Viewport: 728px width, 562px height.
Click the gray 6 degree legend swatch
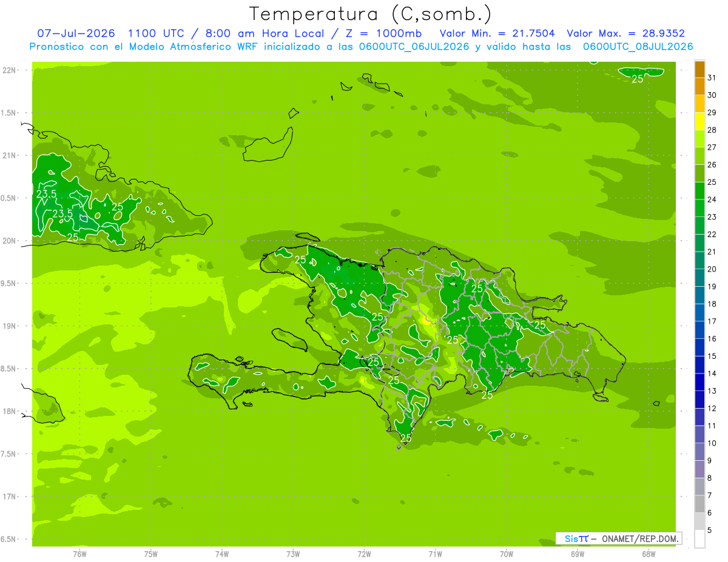699,504
